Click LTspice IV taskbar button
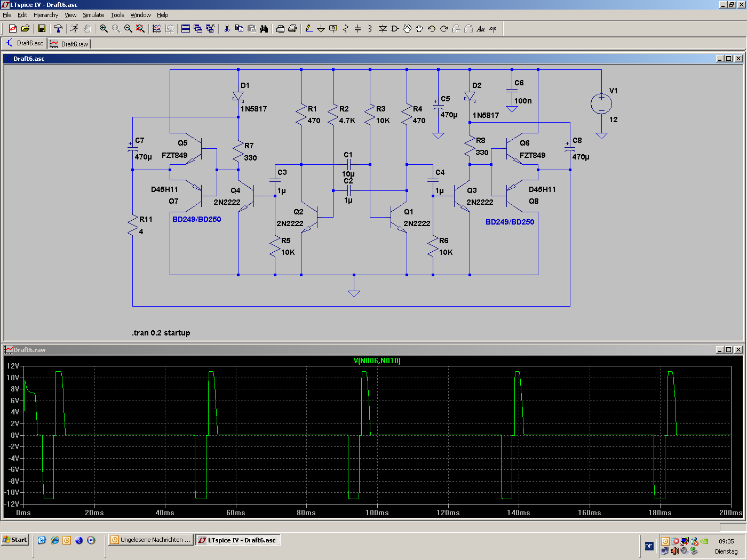The width and height of the screenshot is (747, 560). 237,540
